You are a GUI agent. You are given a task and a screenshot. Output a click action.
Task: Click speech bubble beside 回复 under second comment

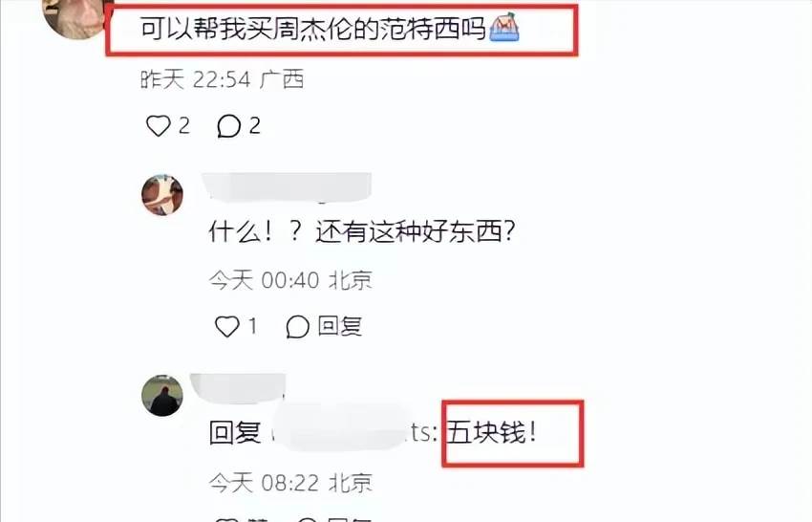pos(297,327)
